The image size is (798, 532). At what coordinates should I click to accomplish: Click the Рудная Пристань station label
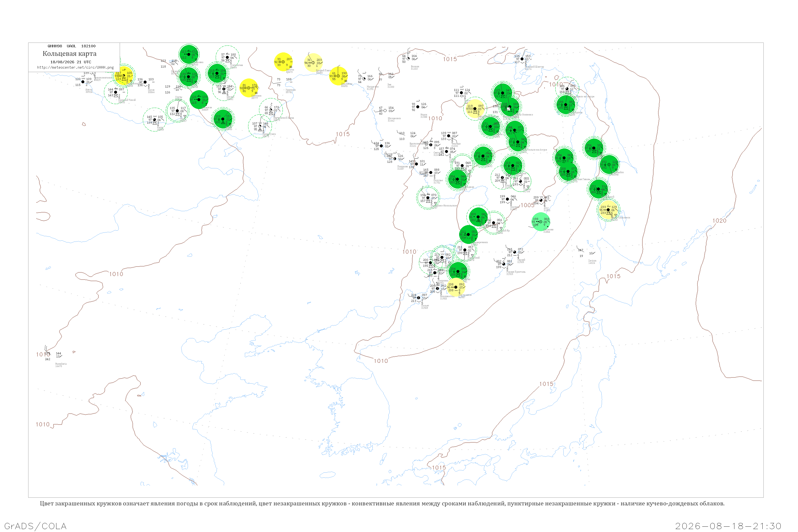[x=516, y=272]
